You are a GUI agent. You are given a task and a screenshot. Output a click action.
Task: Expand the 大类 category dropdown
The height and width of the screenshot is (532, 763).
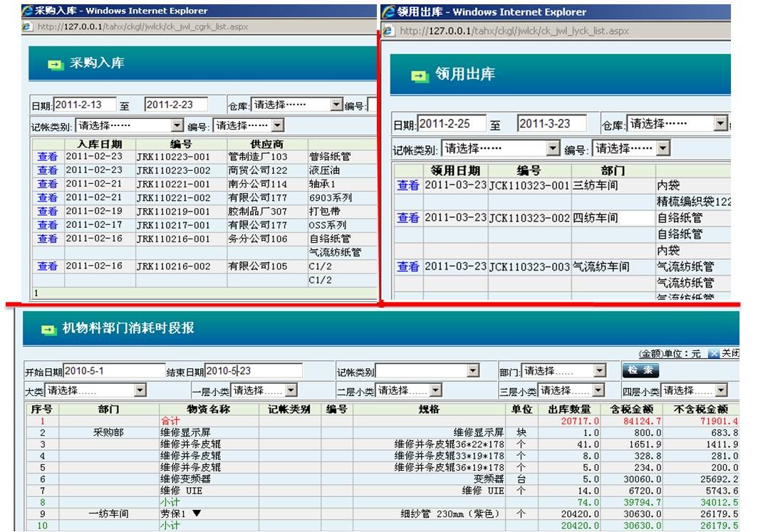pyautogui.click(x=140, y=390)
